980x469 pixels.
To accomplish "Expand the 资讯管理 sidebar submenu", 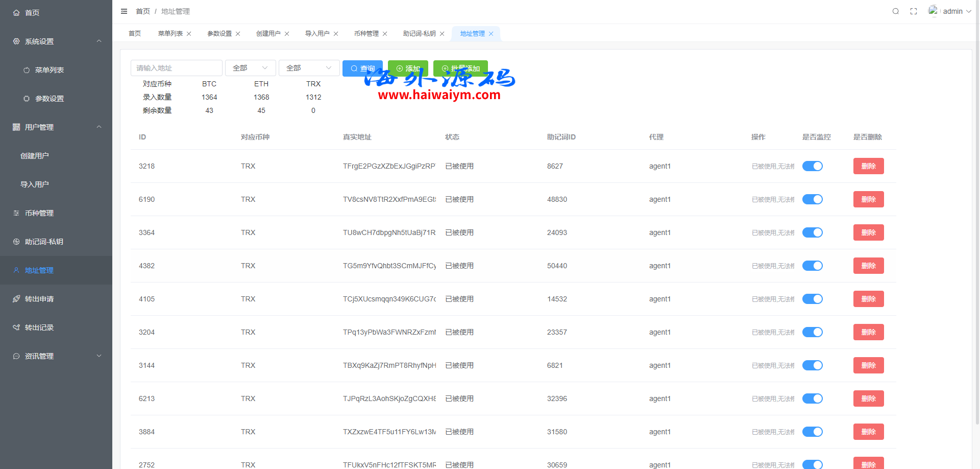I will pyautogui.click(x=56, y=356).
